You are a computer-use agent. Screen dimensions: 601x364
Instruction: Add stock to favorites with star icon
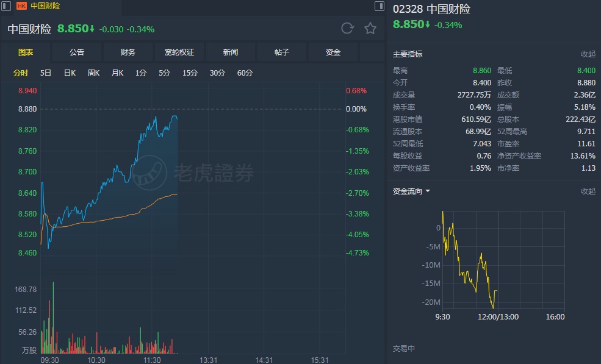click(x=370, y=29)
